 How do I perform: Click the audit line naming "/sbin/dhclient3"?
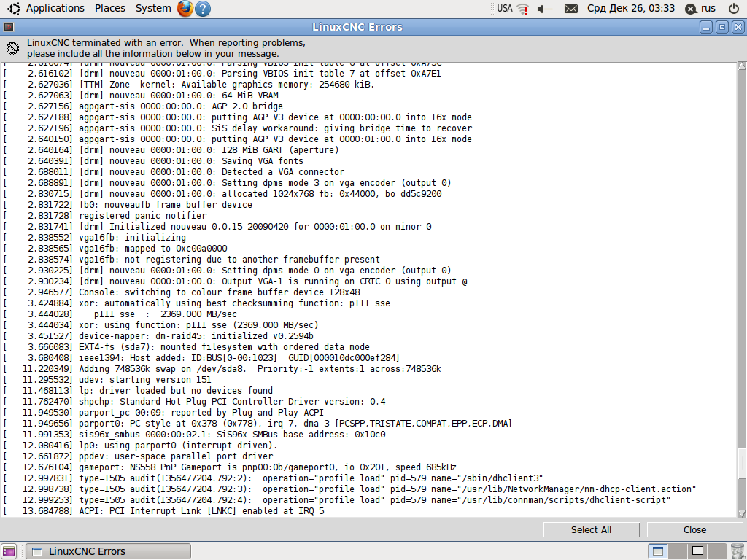click(x=274, y=478)
